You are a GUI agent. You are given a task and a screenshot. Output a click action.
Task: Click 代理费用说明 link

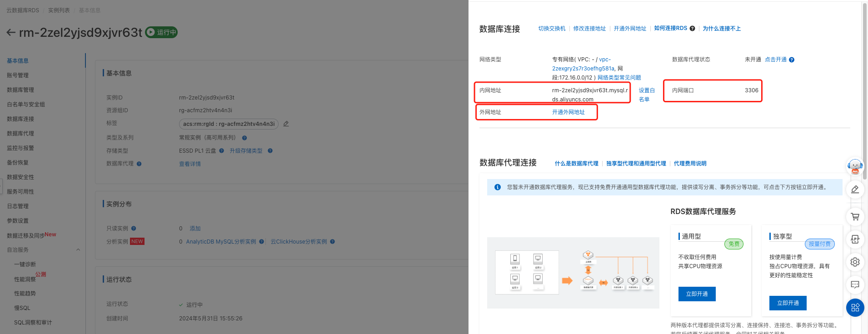[x=690, y=164]
